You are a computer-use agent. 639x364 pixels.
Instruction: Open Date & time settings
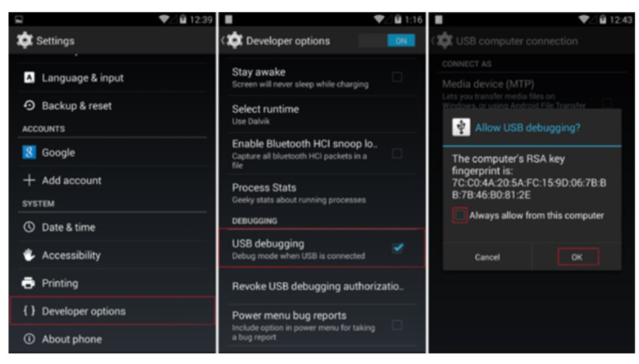tap(113, 227)
